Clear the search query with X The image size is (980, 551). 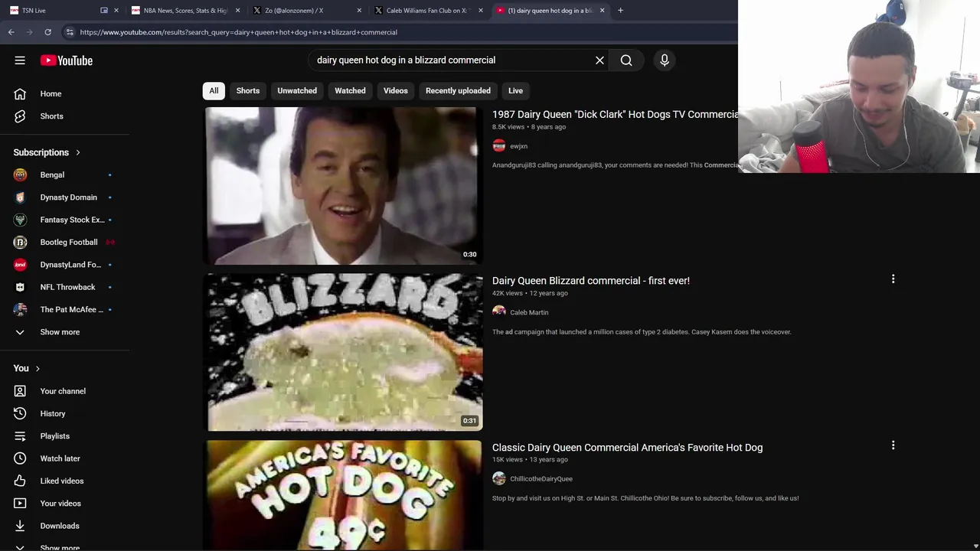599,60
